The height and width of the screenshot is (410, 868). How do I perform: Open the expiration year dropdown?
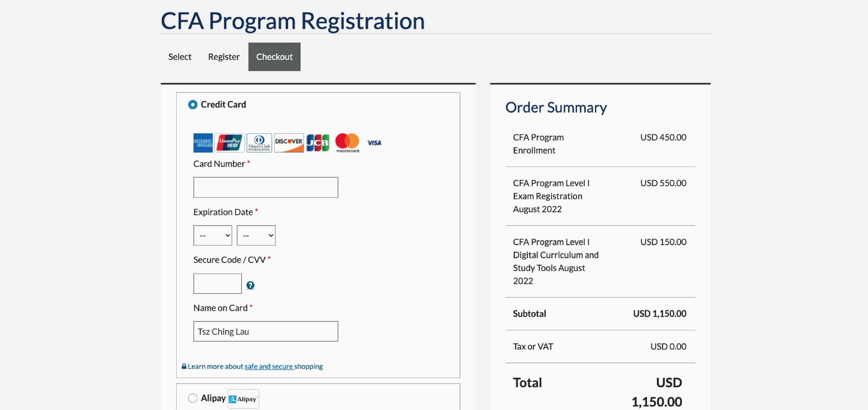coord(256,235)
